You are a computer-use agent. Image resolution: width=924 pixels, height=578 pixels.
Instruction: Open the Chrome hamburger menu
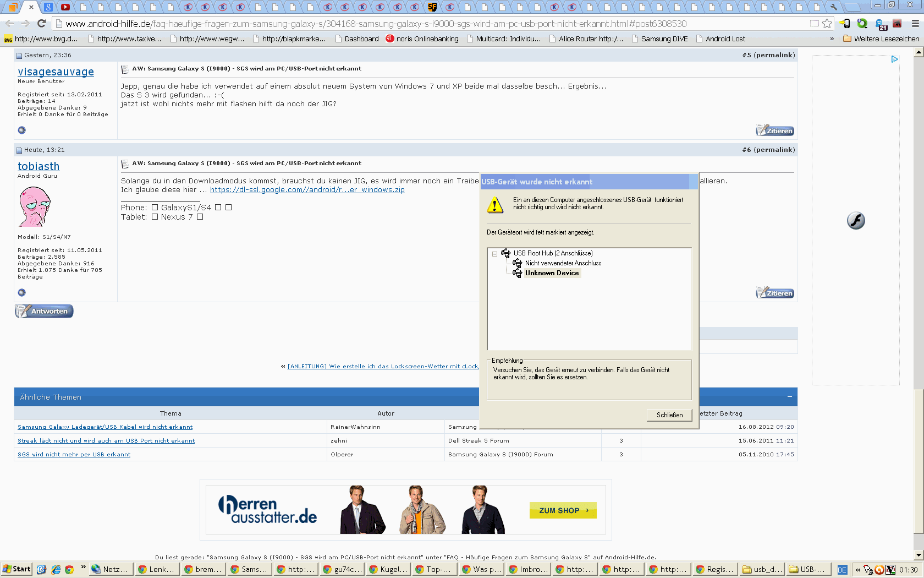click(x=915, y=24)
